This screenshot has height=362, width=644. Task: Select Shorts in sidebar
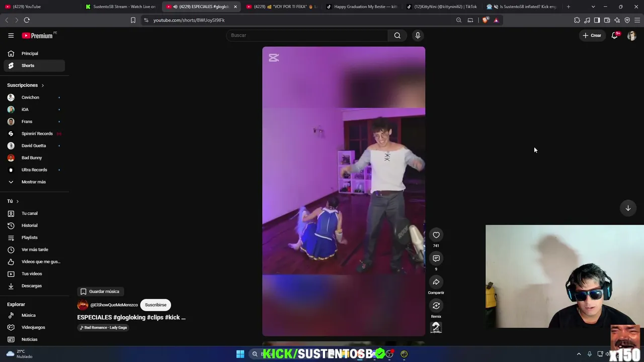click(x=34, y=65)
